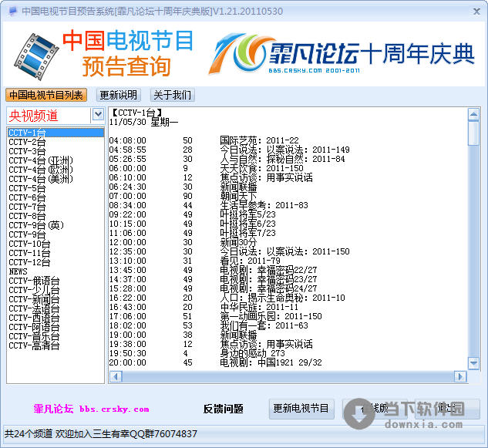
Task: Click the 05:26:55 人与自然 schedule row
Action: 227,159
